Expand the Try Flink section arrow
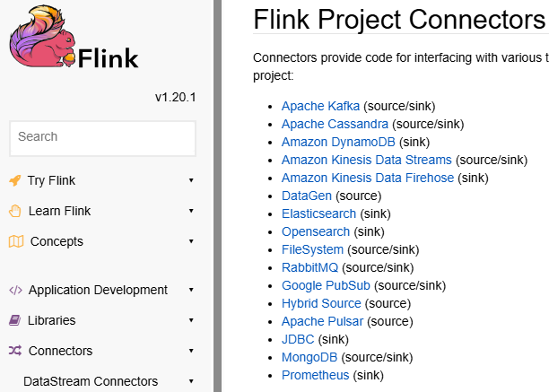The height and width of the screenshot is (392, 549). 191,180
